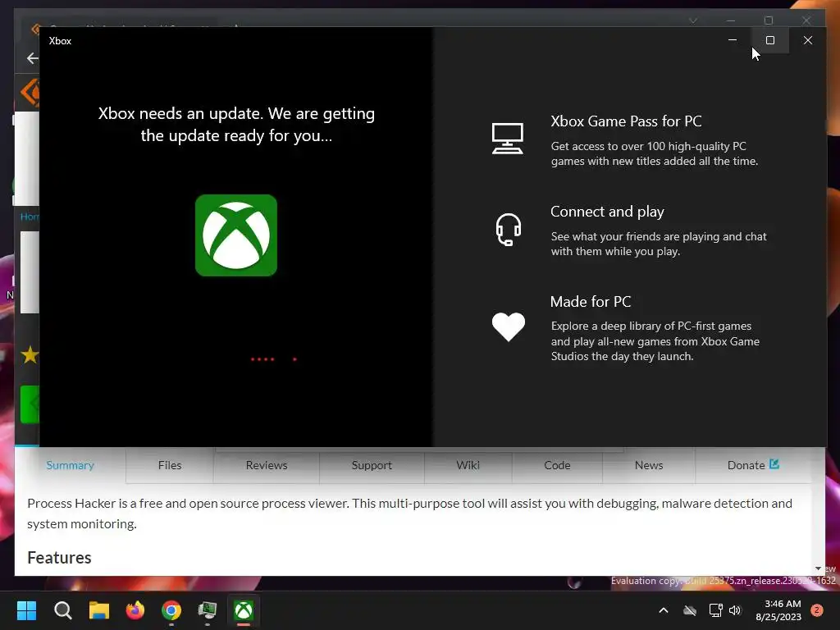Click the Xbox window title text

[60, 41]
